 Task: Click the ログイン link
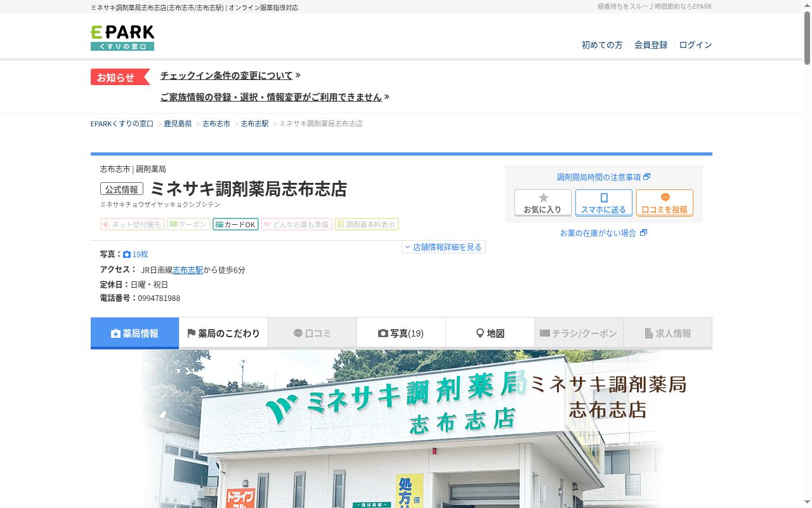pyautogui.click(x=695, y=45)
